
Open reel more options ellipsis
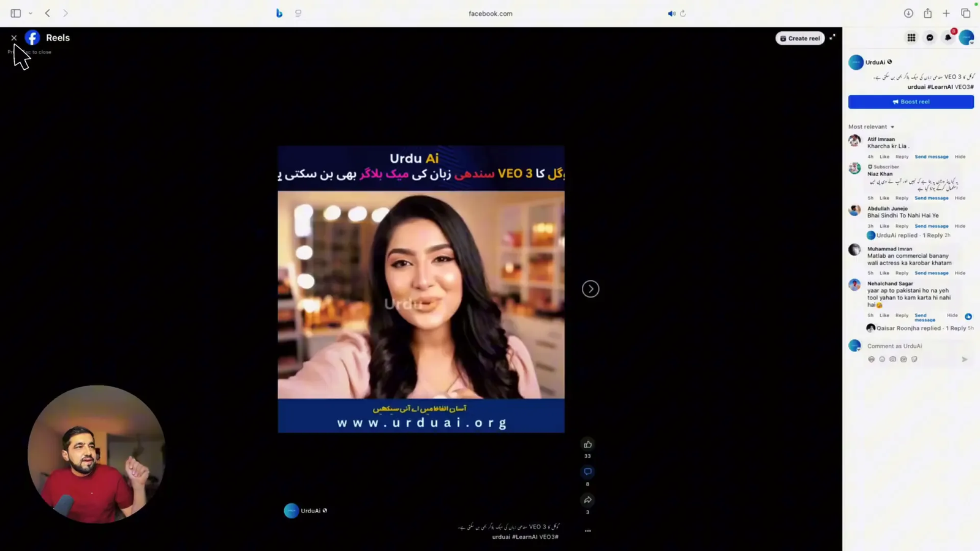(x=587, y=531)
